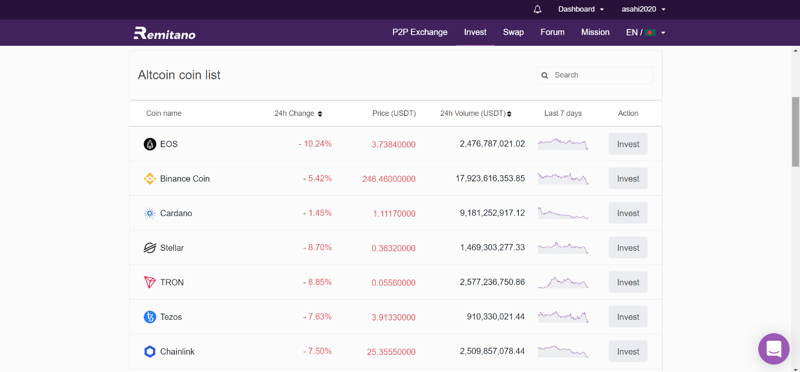Sort by 24h Change column
Image resolution: width=800 pixels, height=372 pixels.
298,113
